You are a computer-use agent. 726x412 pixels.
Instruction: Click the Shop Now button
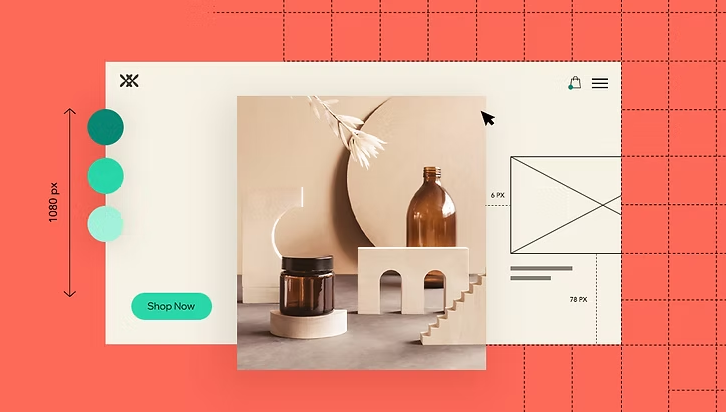click(x=171, y=306)
